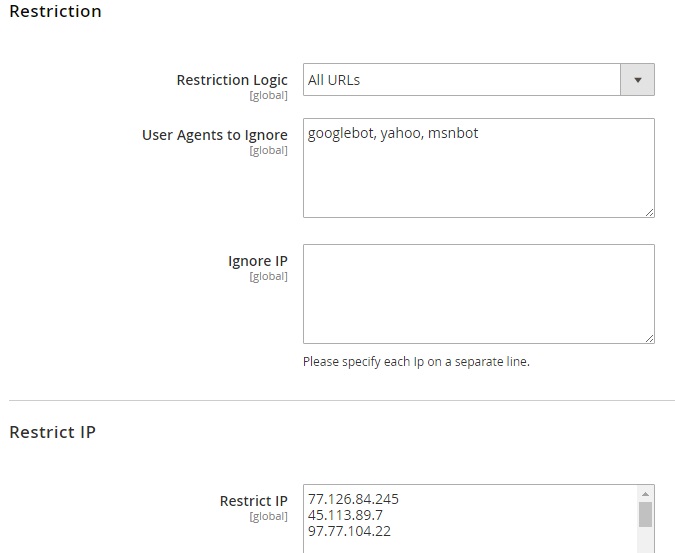
Task: Click the User Agents to Ignore label
Action: [215, 135]
